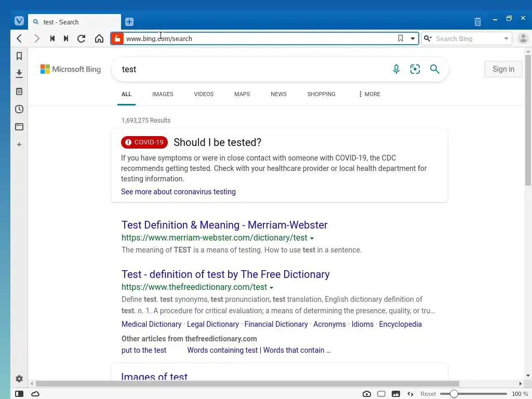Viewport: 532px width, 399px height.
Task: Add a web panel
Action: click(19, 144)
